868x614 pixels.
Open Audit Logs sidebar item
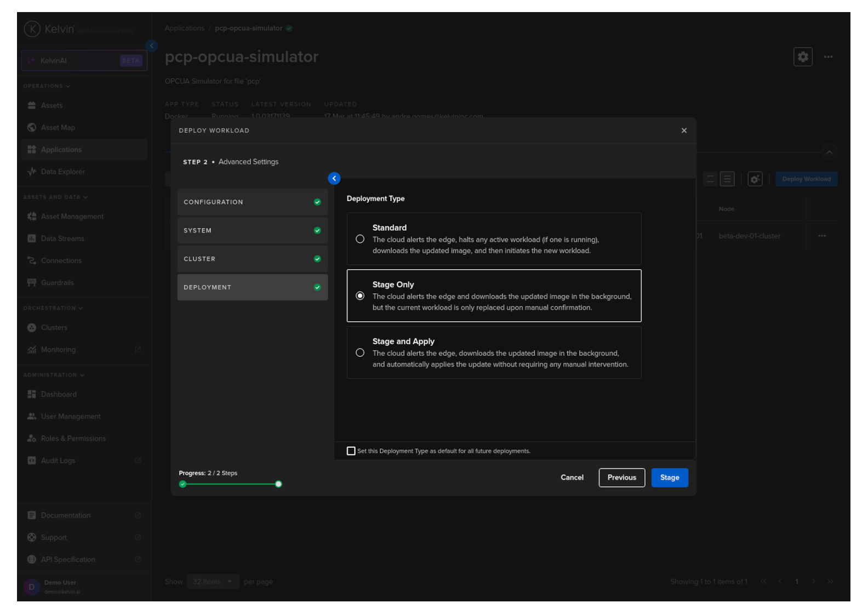coord(58,461)
